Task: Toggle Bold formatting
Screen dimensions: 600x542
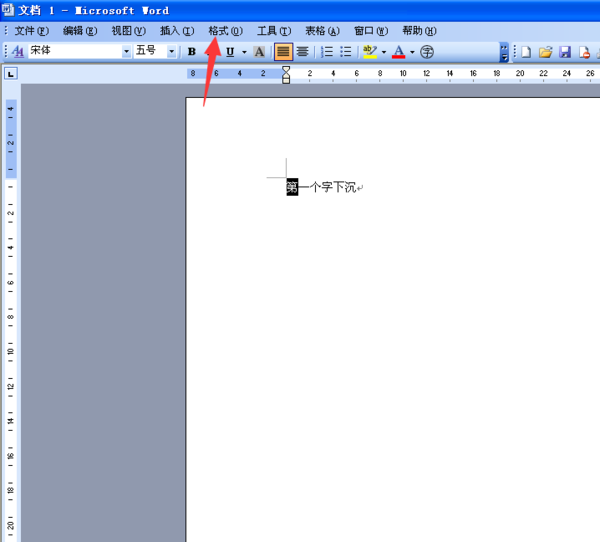Action: pyautogui.click(x=192, y=51)
